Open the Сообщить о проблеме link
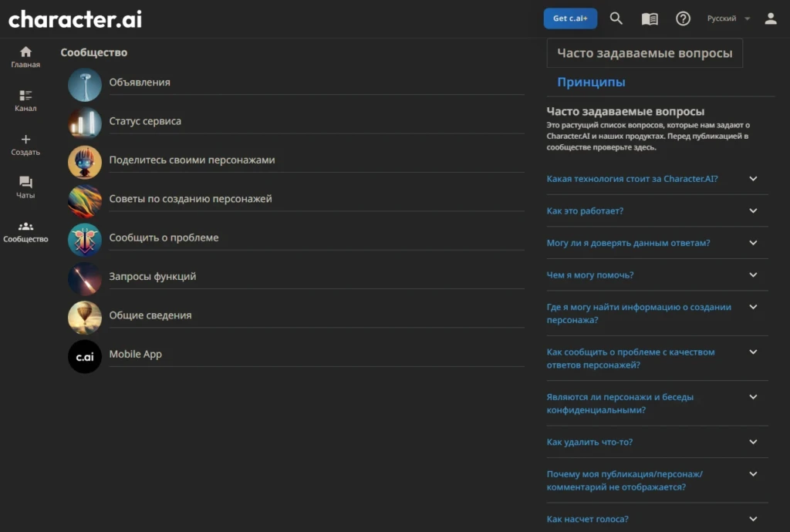790x532 pixels. [164, 237]
